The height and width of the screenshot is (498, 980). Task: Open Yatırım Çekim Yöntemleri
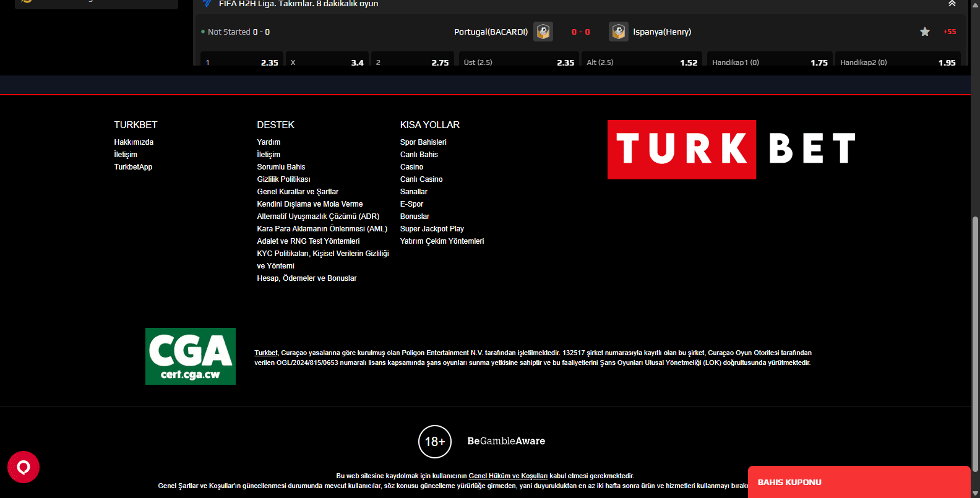[x=442, y=241]
